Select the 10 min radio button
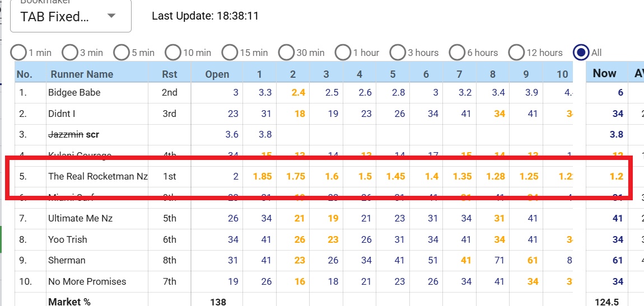Screen dimensions: 644x306 pos(174,53)
